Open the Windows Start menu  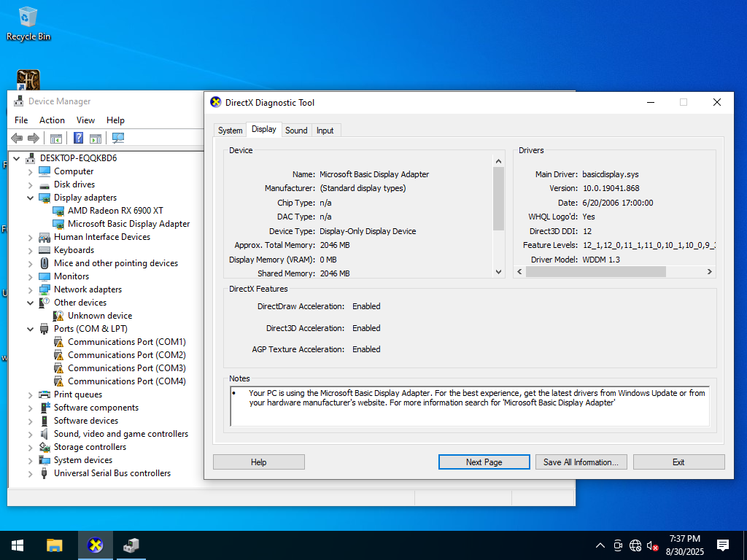tap(18, 545)
